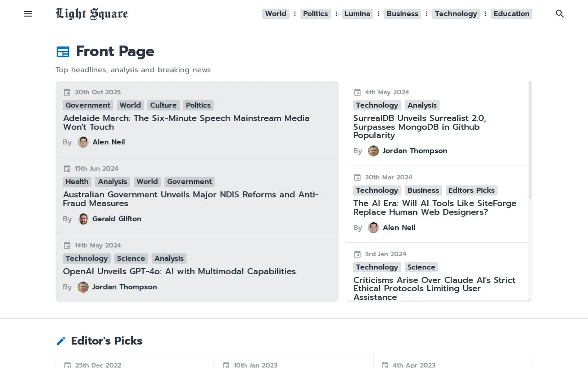Click the right news list scrollbar

(530, 140)
